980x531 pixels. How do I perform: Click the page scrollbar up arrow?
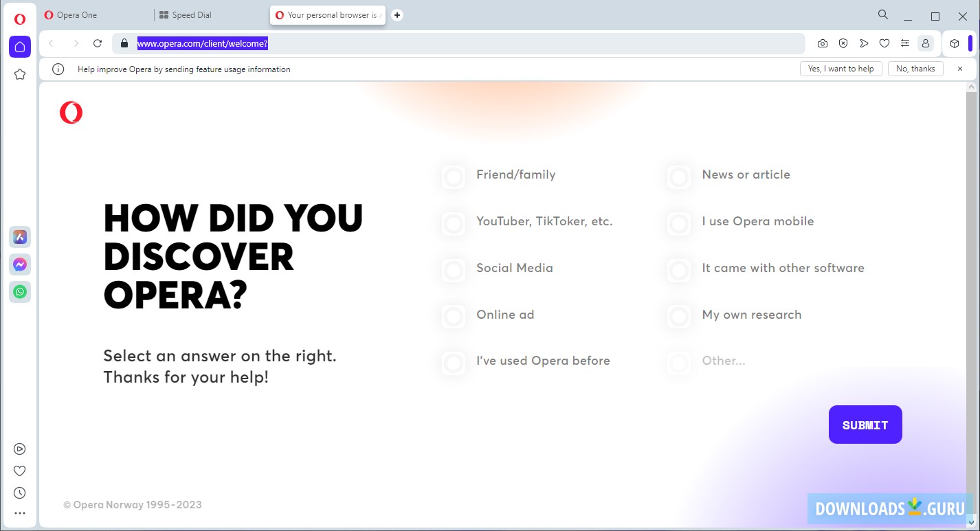click(x=971, y=87)
